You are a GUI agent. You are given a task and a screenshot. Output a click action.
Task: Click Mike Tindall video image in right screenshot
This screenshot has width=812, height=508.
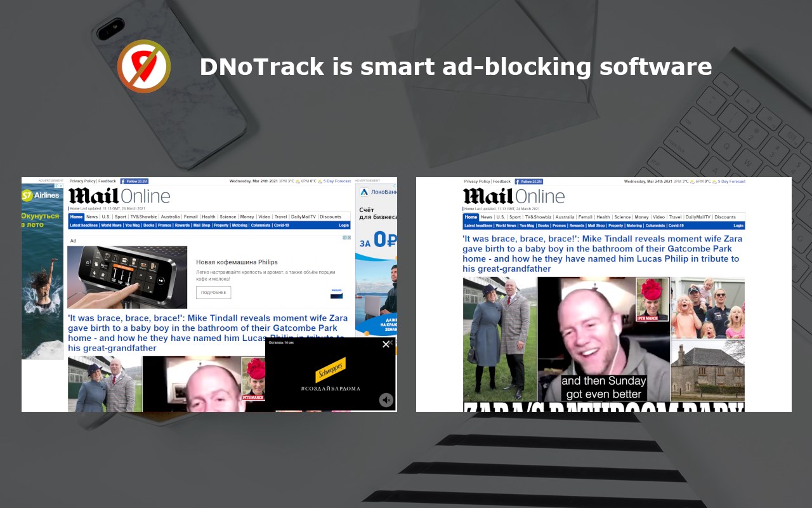[x=604, y=339]
